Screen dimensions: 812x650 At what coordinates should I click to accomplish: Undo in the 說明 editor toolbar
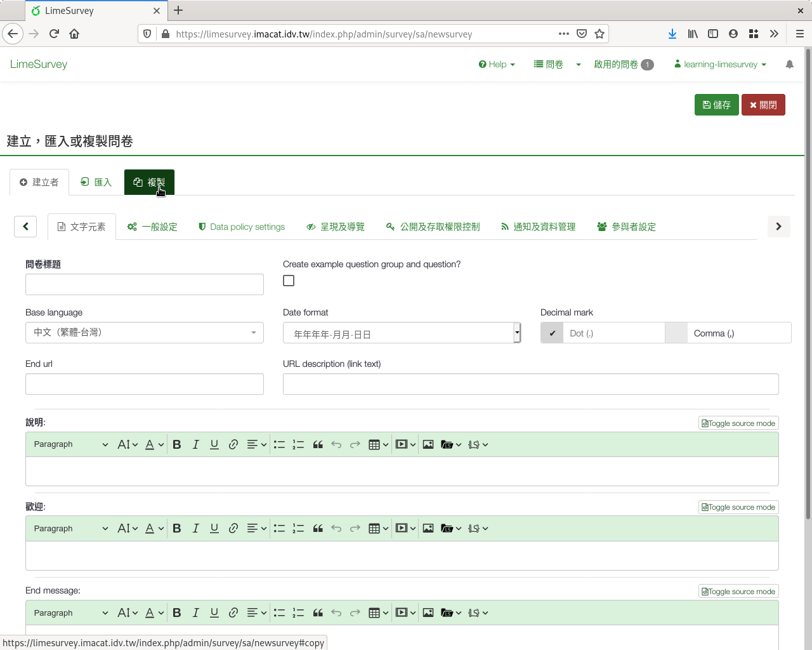[x=336, y=444]
